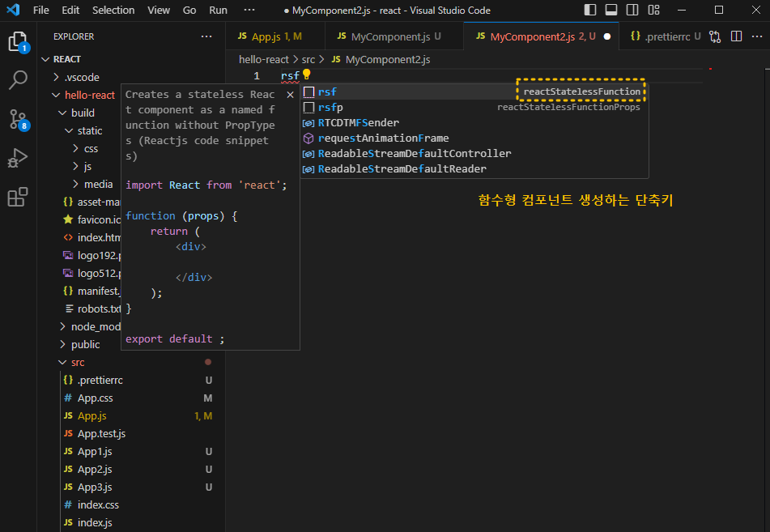Click the typed rsf text in editor

click(290, 75)
